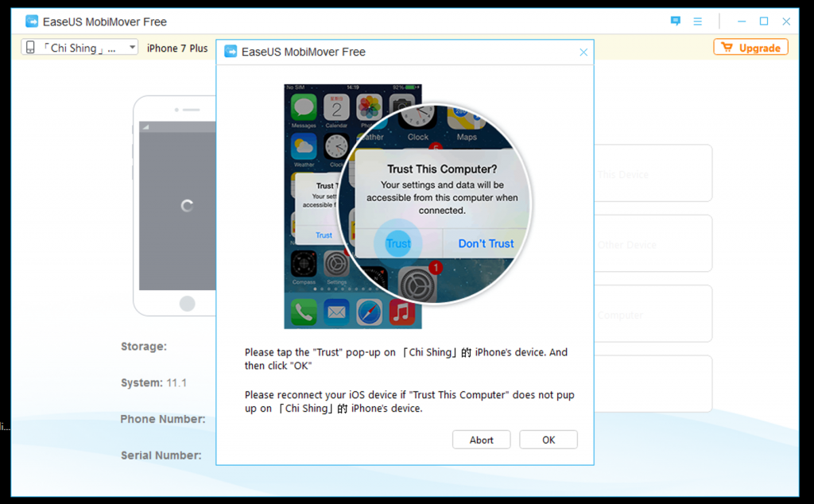Open the hamburger menu icon
Image resolution: width=814 pixels, height=504 pixels.
697,21
